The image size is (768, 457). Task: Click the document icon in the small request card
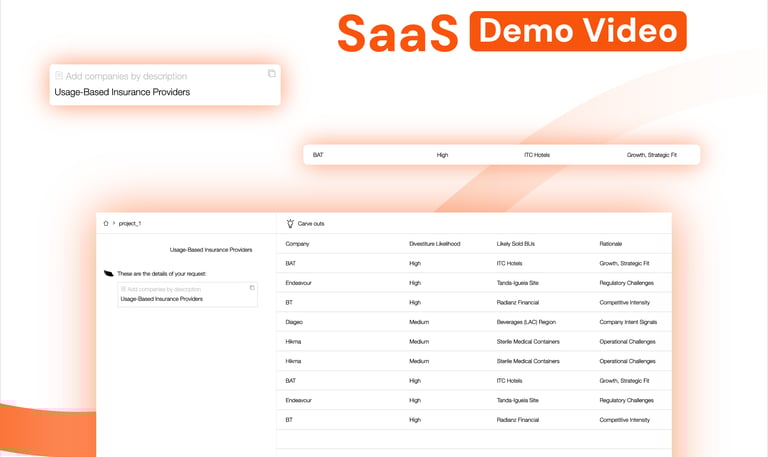123,289
